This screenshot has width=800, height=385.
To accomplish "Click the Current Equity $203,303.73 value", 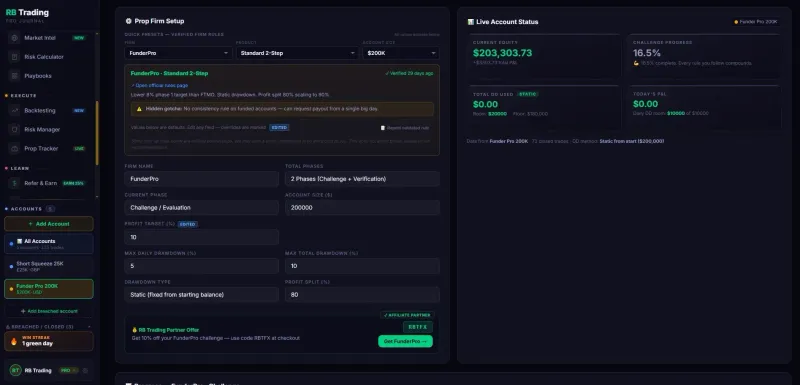I will click(502, 53).
